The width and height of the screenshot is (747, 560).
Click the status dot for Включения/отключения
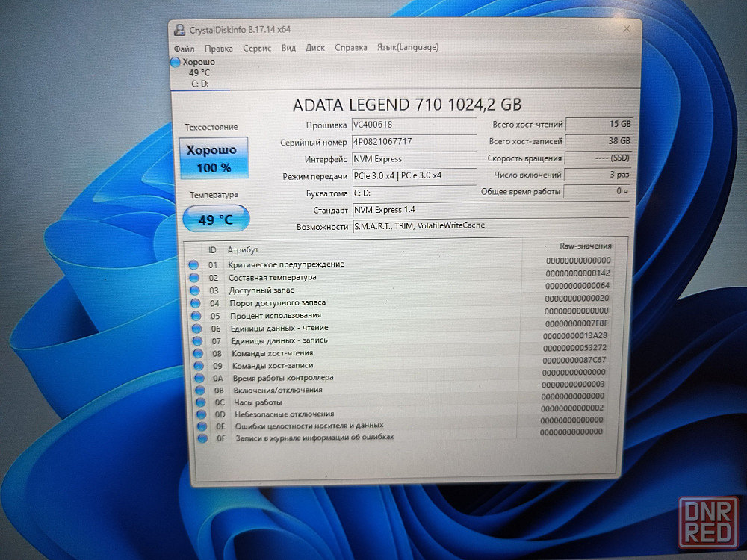(200, 391)
